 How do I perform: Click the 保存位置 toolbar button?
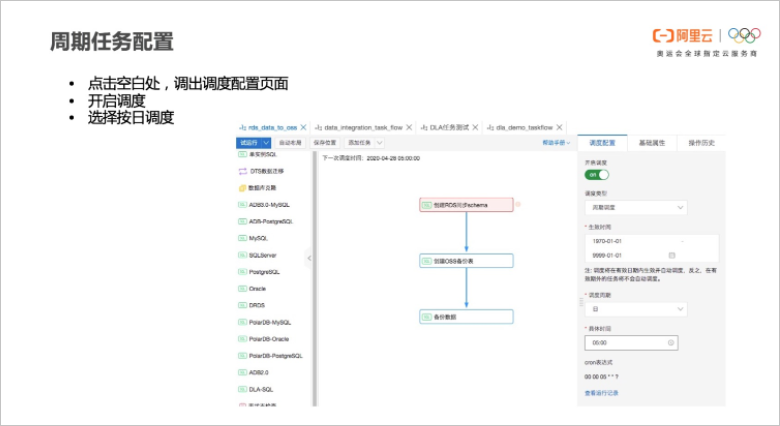(325, 143)
